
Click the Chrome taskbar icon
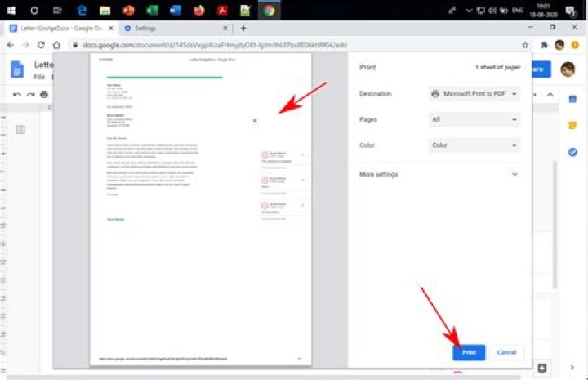(x=269, y=10)
